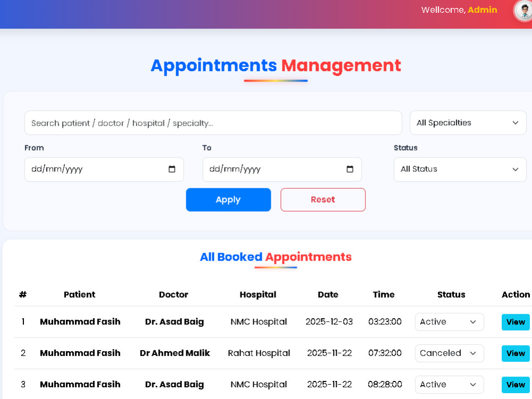
Task: Click the Date column header
Action: coord(328,294)
